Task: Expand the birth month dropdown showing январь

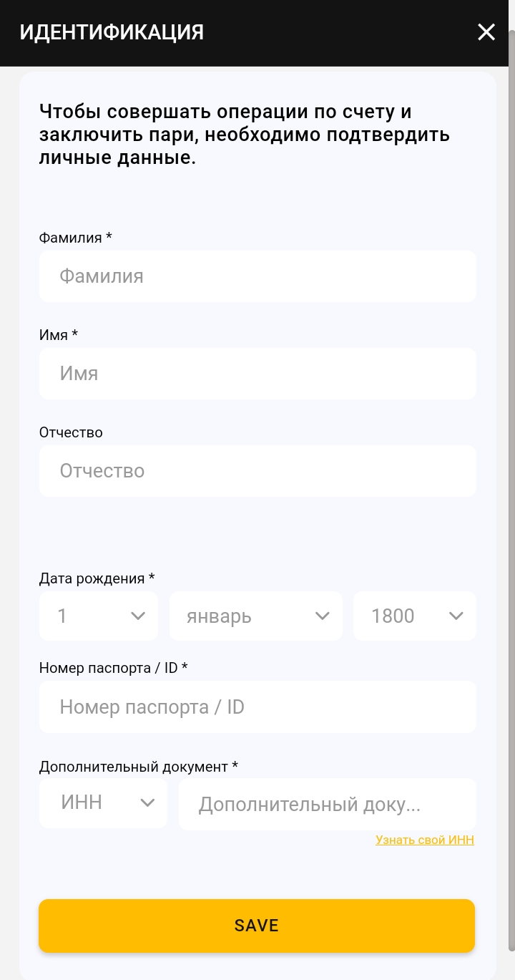Action: point(255,616)
